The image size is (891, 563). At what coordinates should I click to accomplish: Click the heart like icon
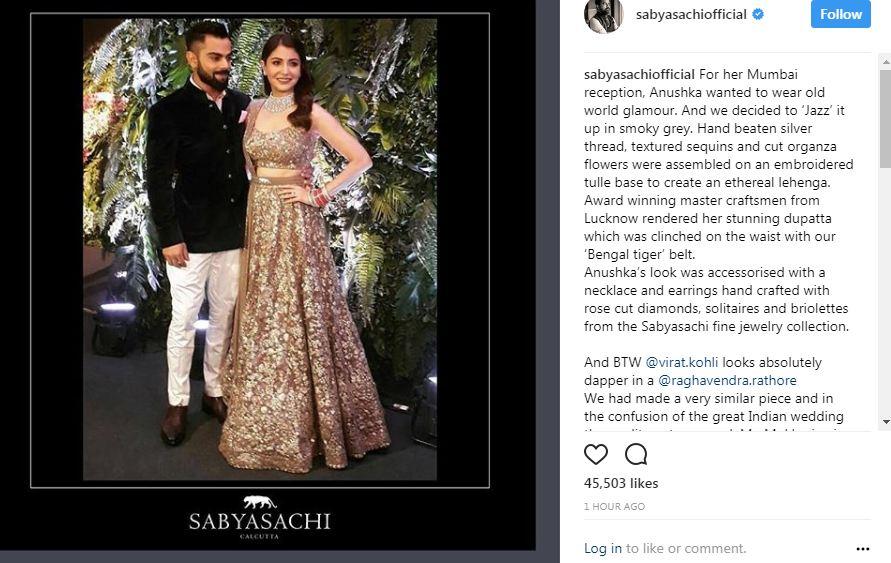coord(596,454)
